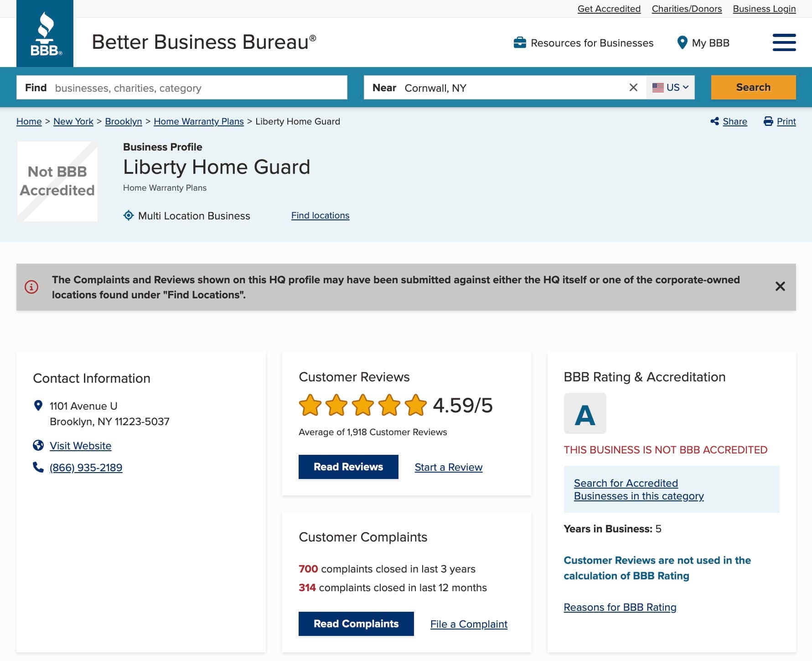This screenshot has height=661, width=812.
Task: Go to Home breadcrumb
Action: click(29, 121)
